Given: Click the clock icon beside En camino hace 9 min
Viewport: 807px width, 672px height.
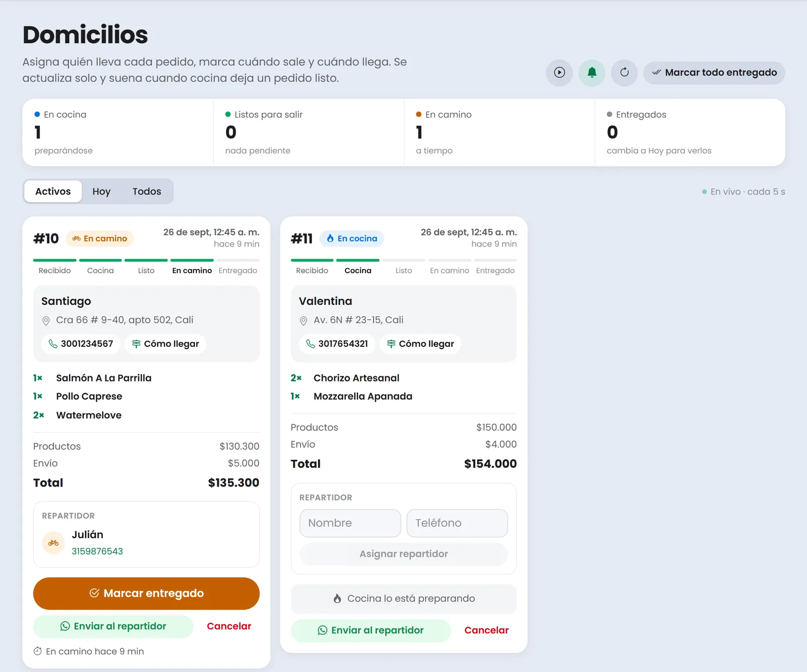Looking at the screenshot, I should (x=38, y=651).
